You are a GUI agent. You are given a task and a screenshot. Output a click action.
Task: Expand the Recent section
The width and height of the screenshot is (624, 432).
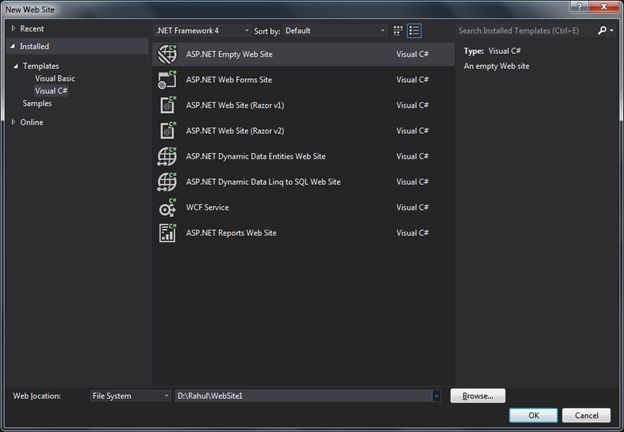coord(13,28)
